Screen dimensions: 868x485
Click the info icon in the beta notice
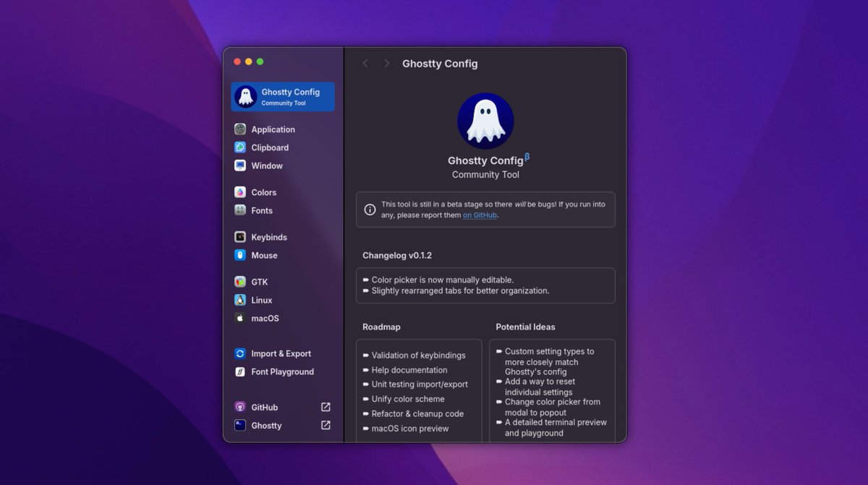[x=370, y=210]
